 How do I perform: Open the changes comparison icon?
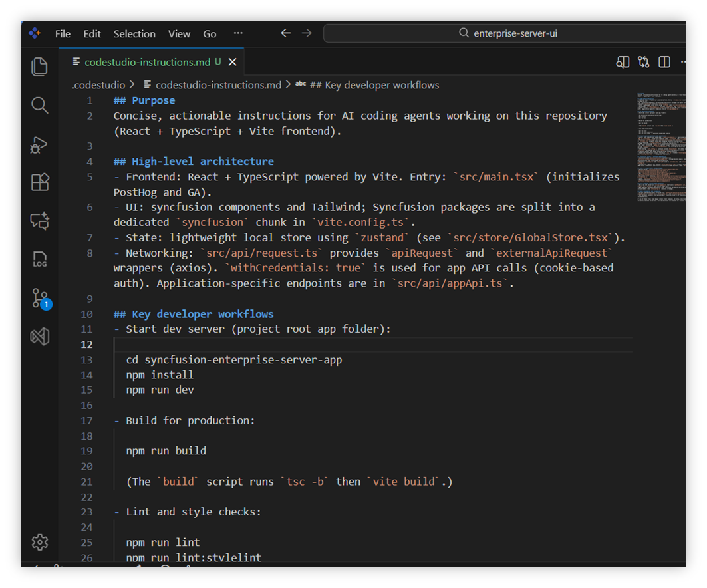click(644, 61)
